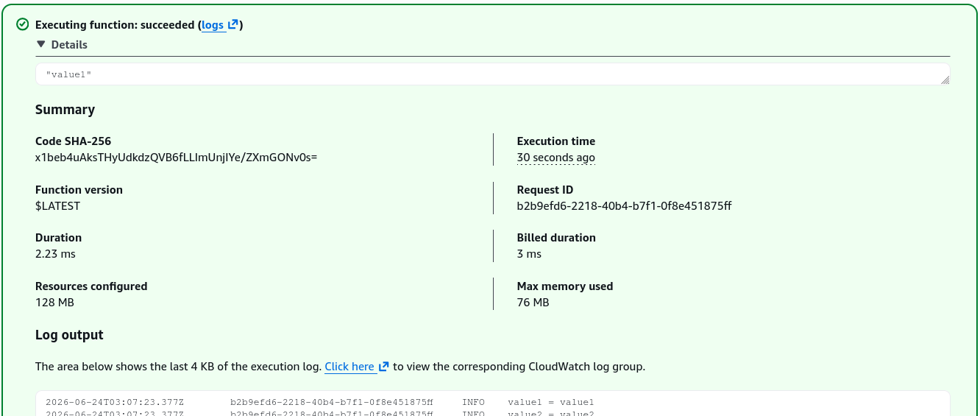Open the Click here CloudWatch link
980x416 pixels.
(349, 367)
